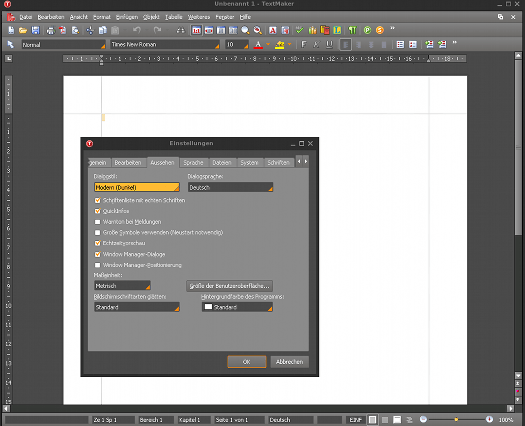Click the bulleted list icon
Image resolution: width=525 pixels, height=426 pixels.
point(400,45)
